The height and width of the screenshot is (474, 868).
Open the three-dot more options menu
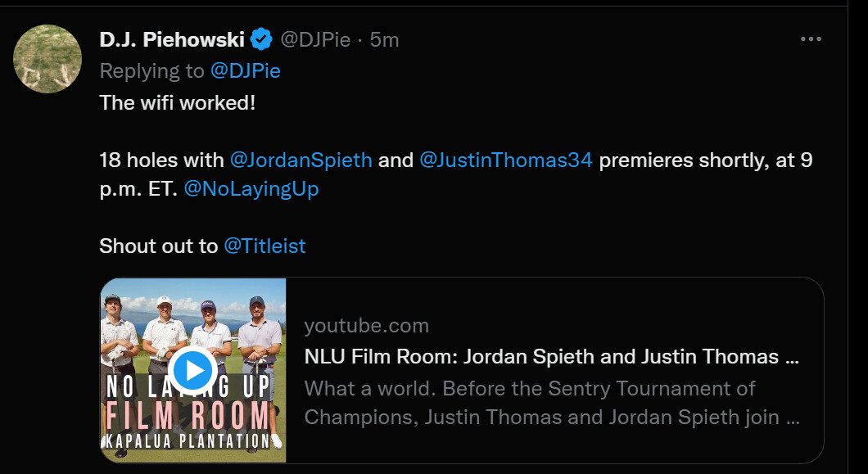pos(811,38)
